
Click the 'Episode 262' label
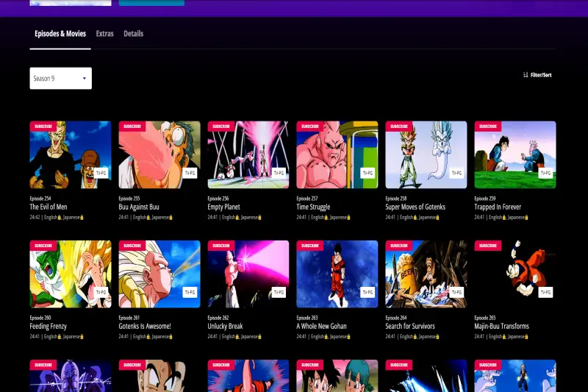pyautogui.click(x=218, y=318)
